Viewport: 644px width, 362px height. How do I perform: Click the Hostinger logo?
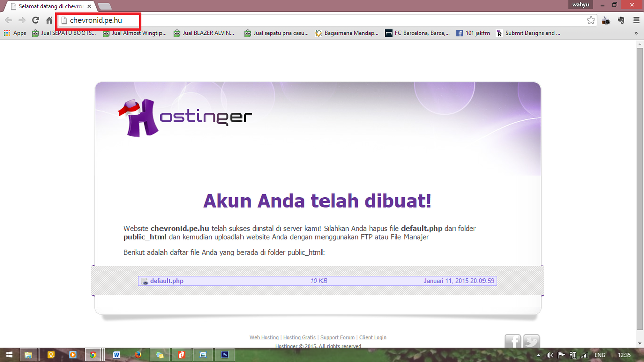[x=185, y=117]
